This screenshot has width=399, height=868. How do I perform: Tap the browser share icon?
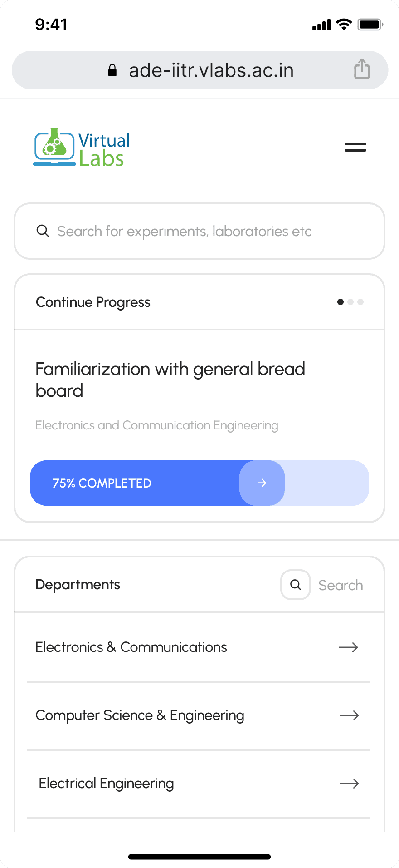362,69
